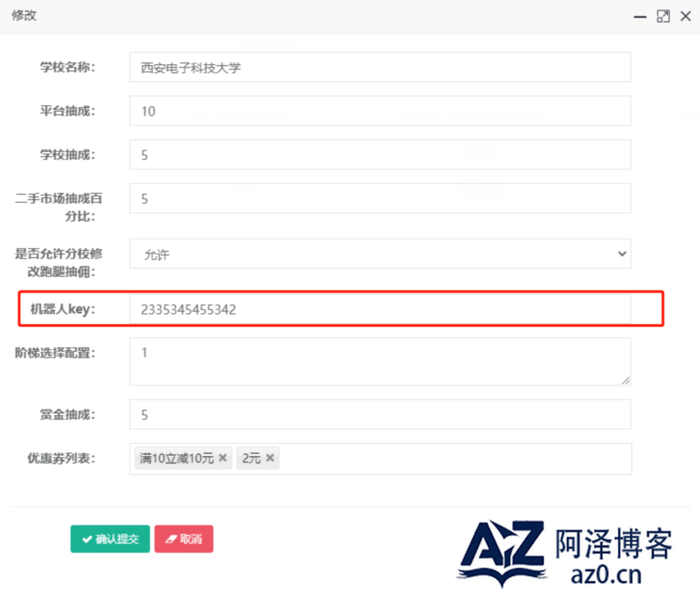Grab the textarea resize handle in 阶梯选择配置
The height and width of the screenshot is (609, 700).
pos(626,381)
